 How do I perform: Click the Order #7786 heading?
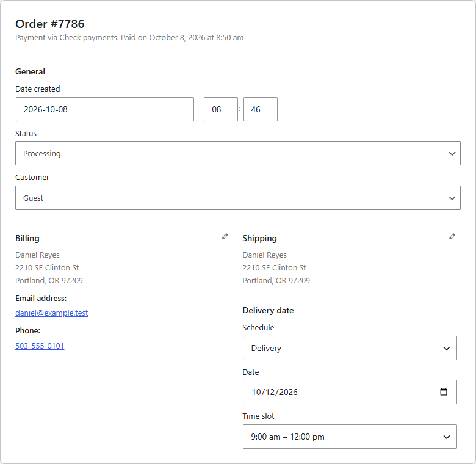pos(50,24)
